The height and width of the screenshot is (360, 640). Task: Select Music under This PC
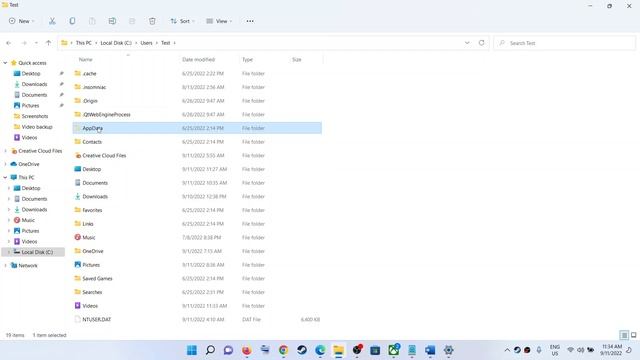(28, 220)
